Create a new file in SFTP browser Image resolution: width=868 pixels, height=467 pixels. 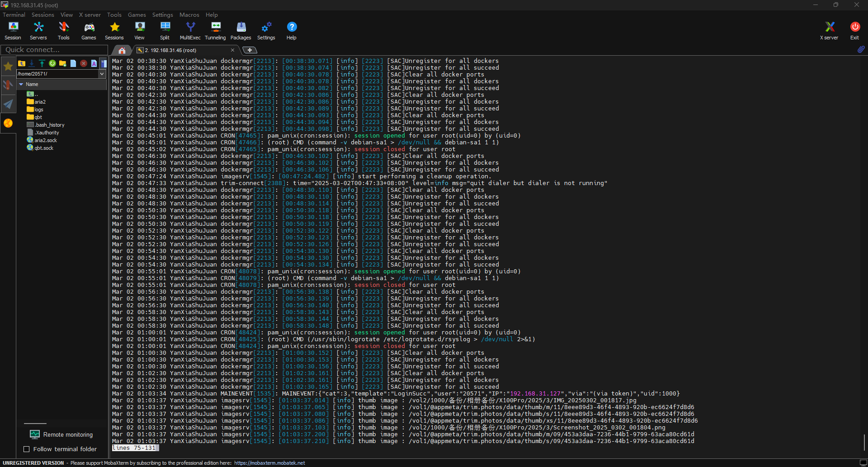point(73,63)
